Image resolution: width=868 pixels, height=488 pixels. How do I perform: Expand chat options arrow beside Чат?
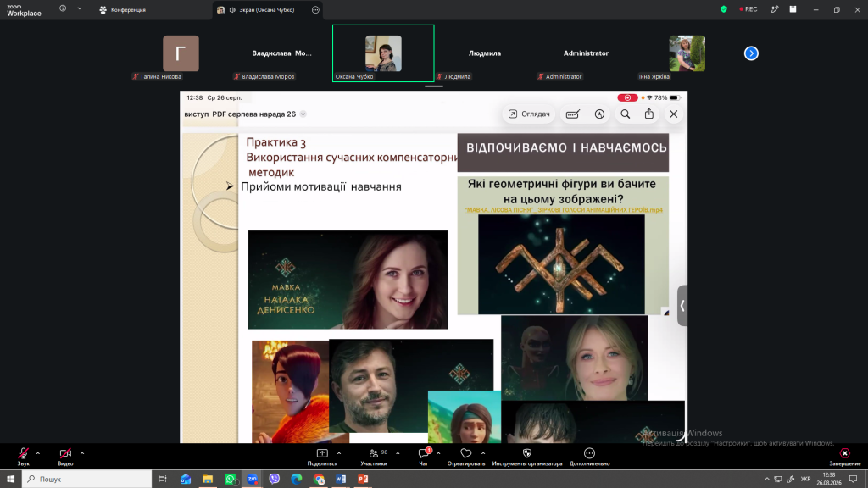click(x=438, y=453)
